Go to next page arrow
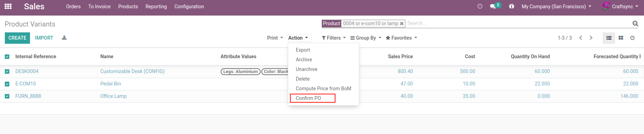Screen dimensions: 644x134 point(591,38)
